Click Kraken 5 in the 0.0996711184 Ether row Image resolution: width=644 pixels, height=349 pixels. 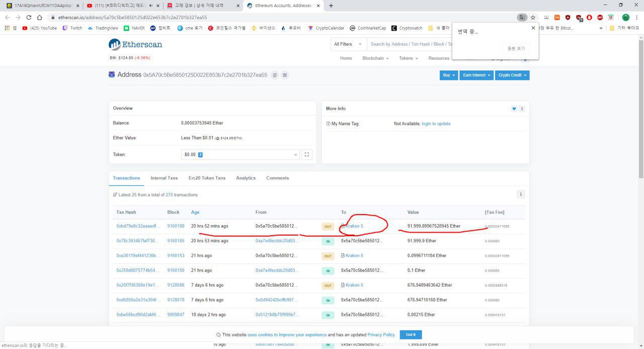pos(354,256)
